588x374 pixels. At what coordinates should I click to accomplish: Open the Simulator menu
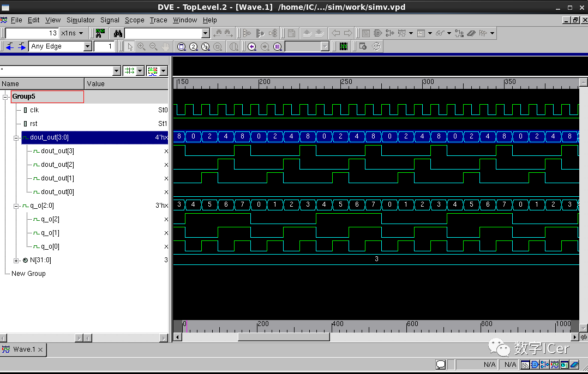[80, 20]
